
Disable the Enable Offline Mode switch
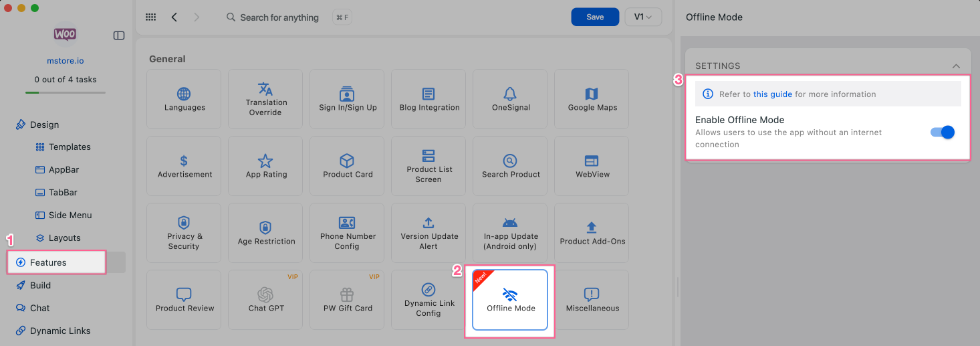pos(943,133)
